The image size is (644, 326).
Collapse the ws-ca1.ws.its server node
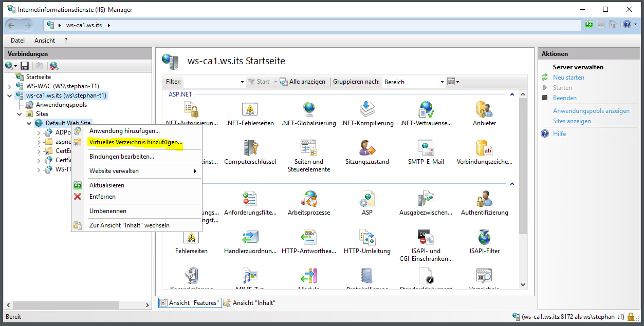coord(10,95)
